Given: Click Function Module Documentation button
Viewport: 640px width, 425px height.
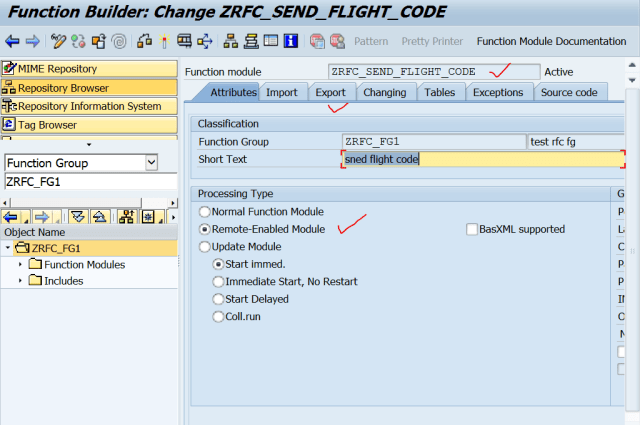Looking at the screenshot, I should [551, 41].
